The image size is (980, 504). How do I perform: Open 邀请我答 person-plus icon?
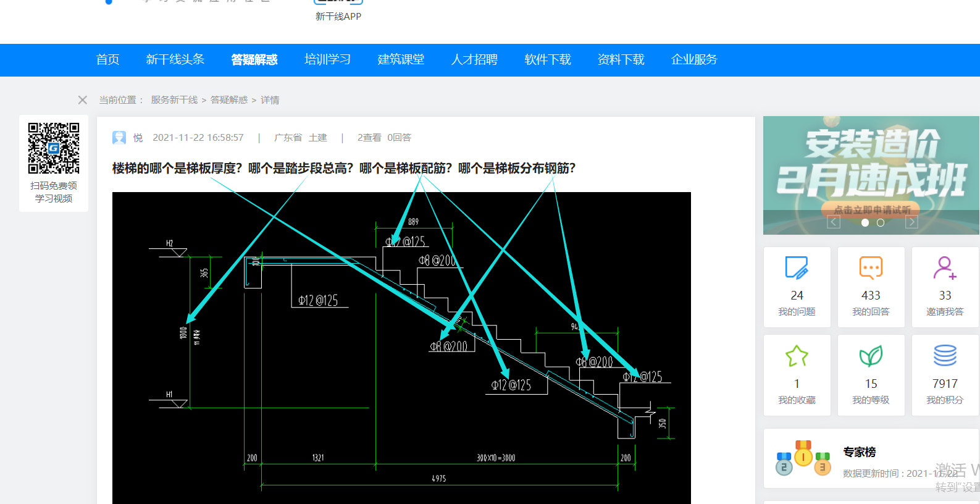[x=945, y=268]
